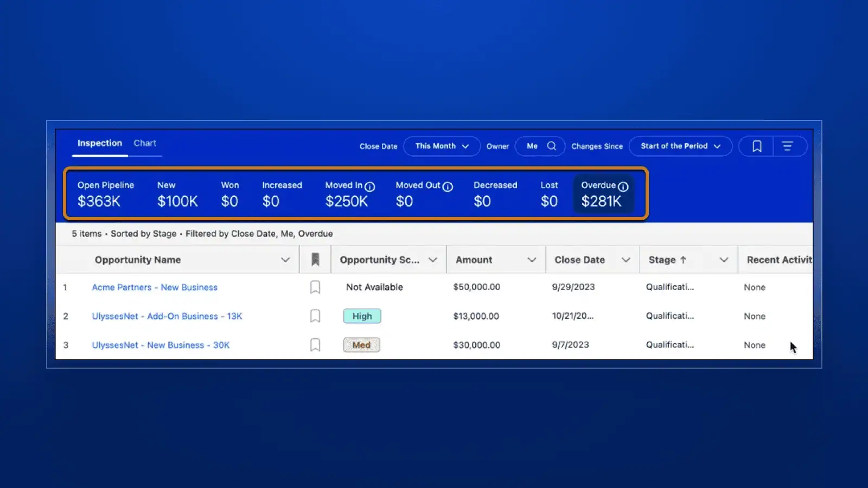Open the filter lines icon button
Image resolution: width=868 pixels, height=488 pixels.
point(787,146)
